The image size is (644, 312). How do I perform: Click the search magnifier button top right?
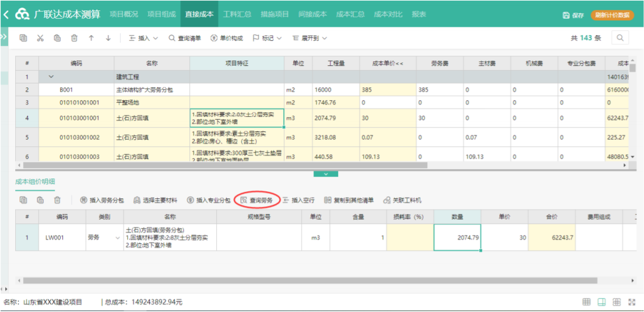click(x=620, y=38)
